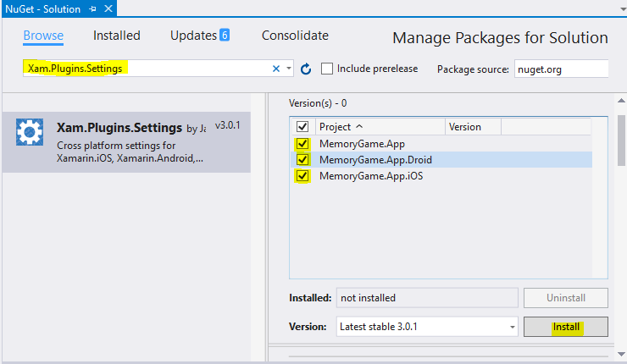Open the Package source combo box
The height and width of the screenshot is (364, 627).
point(562,69)
